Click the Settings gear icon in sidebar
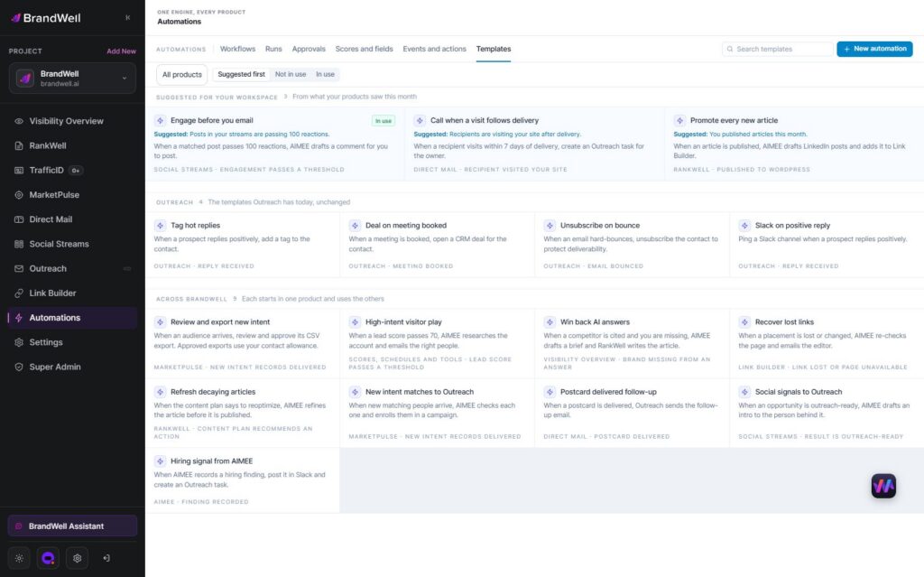Screen dimensions: 924x577 click(x=19, y=342)
